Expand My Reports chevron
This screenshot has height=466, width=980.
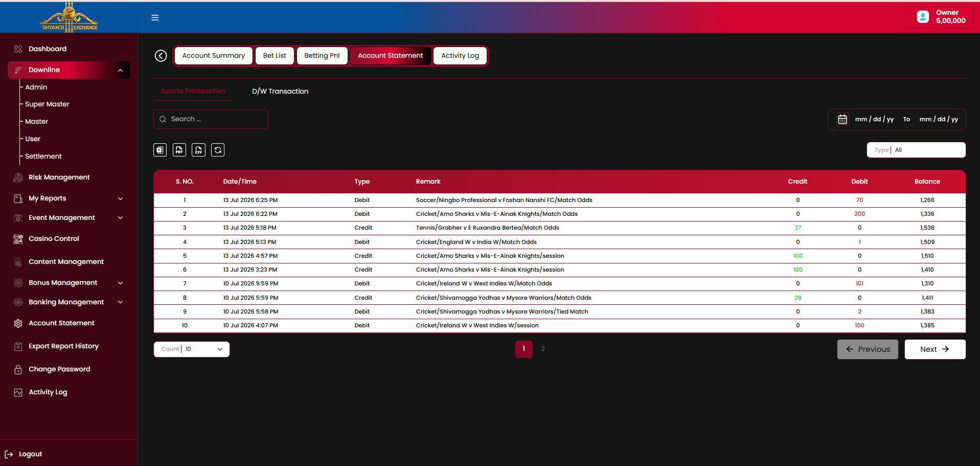(120, 198)
